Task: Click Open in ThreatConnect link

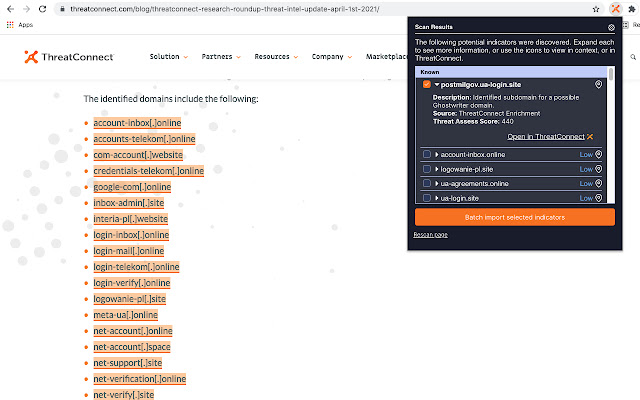Action: tap(550, 137)
